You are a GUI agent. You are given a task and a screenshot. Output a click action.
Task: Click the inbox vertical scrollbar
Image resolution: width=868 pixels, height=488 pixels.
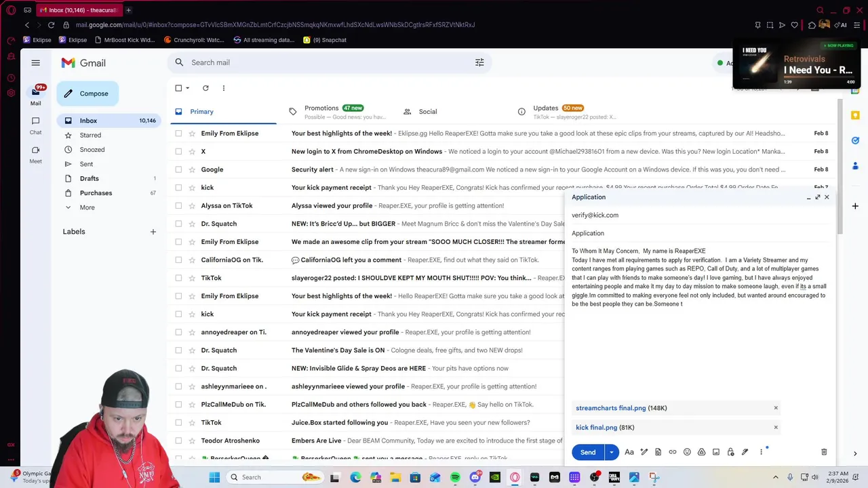tap(840, 166)
